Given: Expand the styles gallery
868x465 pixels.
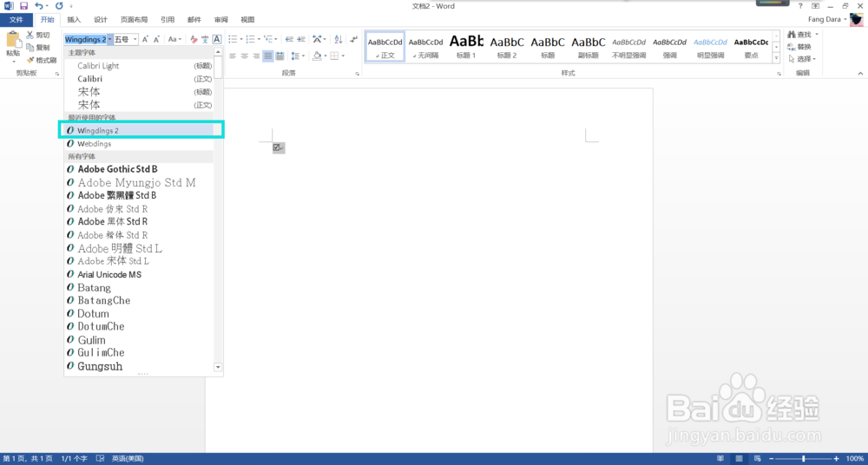Looking at the screenshot, I should [x=777, y=59].
